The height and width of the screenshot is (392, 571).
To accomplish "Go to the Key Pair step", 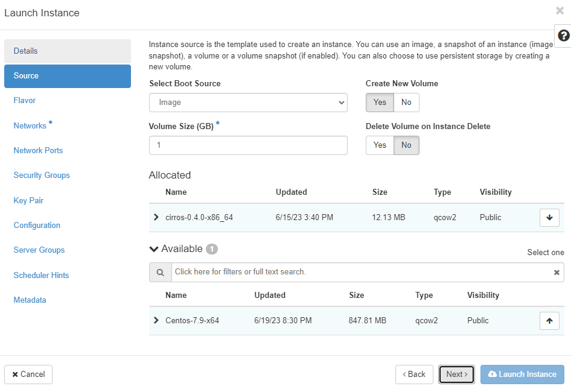I will point(28,200).
